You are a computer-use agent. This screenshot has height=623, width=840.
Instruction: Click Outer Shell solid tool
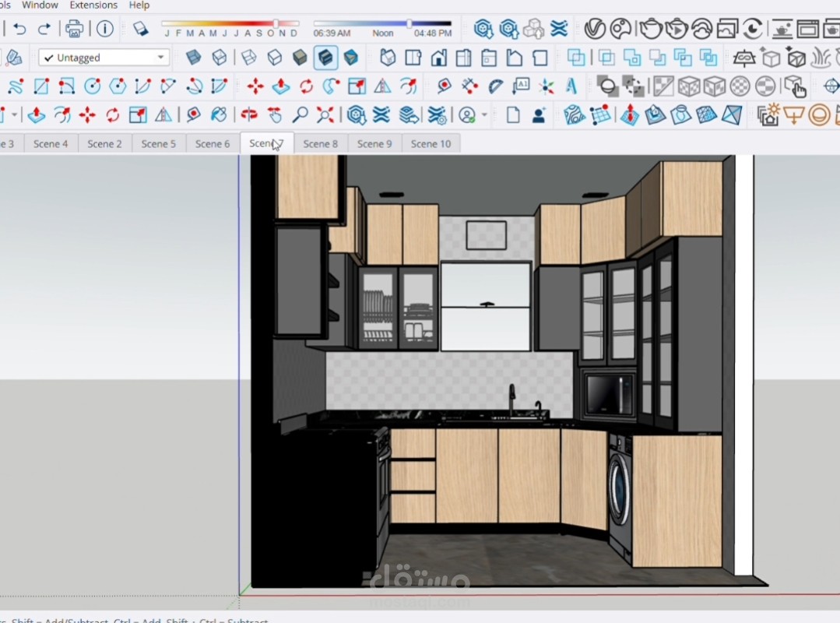click(576, 58)
